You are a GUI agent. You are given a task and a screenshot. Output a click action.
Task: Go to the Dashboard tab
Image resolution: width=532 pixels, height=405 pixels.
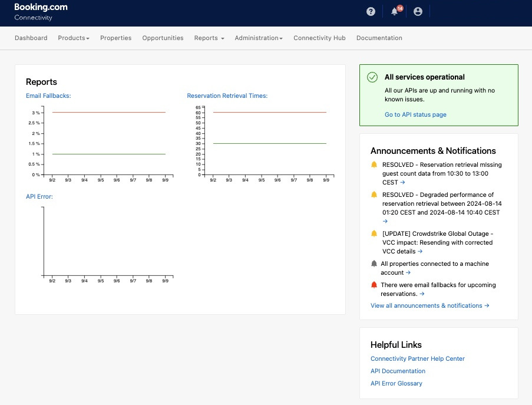[31, 38]
